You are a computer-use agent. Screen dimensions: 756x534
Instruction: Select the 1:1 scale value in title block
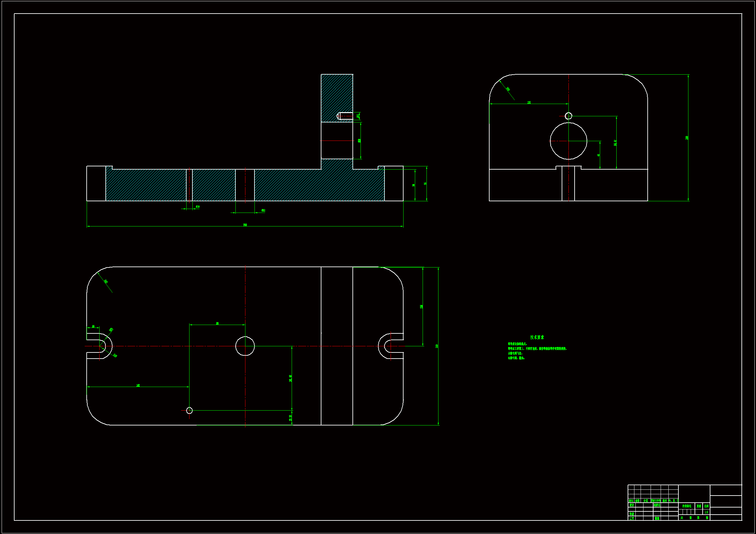point(706,512)
